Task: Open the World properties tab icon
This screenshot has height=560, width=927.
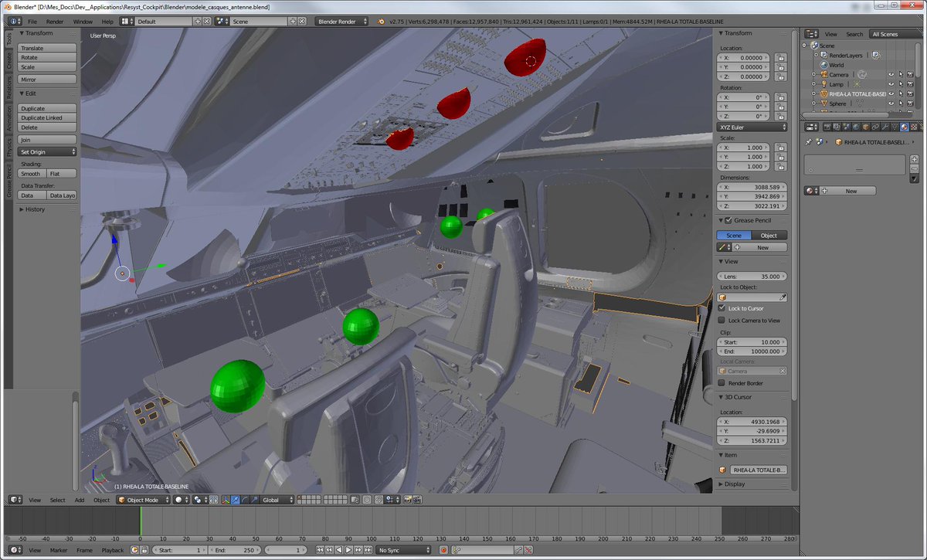Action: pyautogui.click(x=856, y=127)
